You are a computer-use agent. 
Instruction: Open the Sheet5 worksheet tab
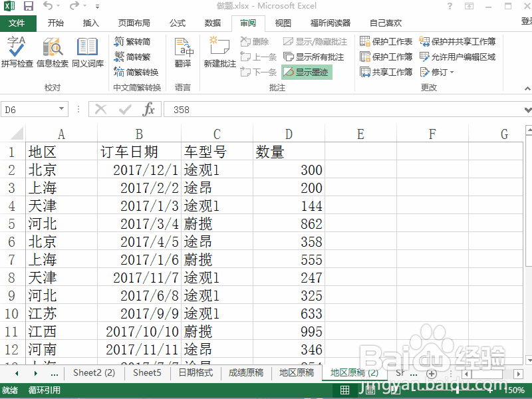pyautogui.click(x=147, y=373)
